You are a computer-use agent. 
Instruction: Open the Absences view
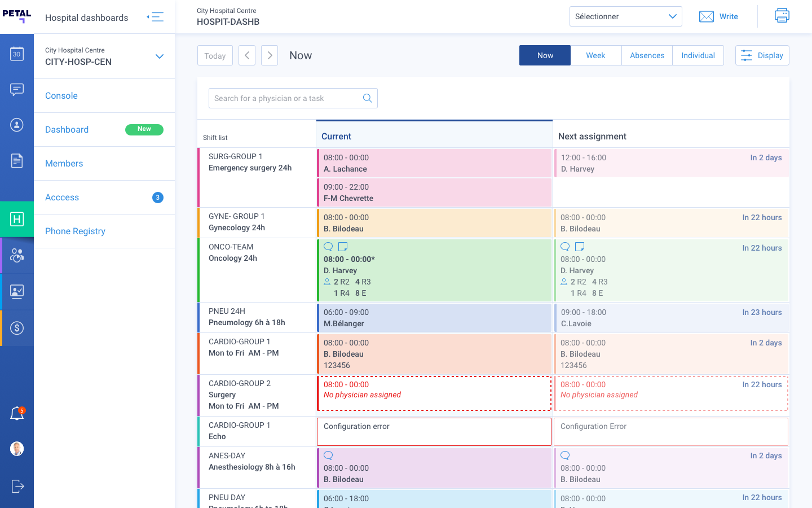tap(647, 55)
